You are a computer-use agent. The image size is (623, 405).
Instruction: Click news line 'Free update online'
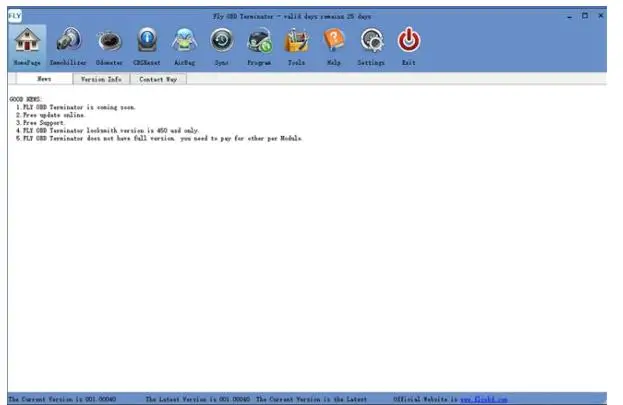click(50, 115)
